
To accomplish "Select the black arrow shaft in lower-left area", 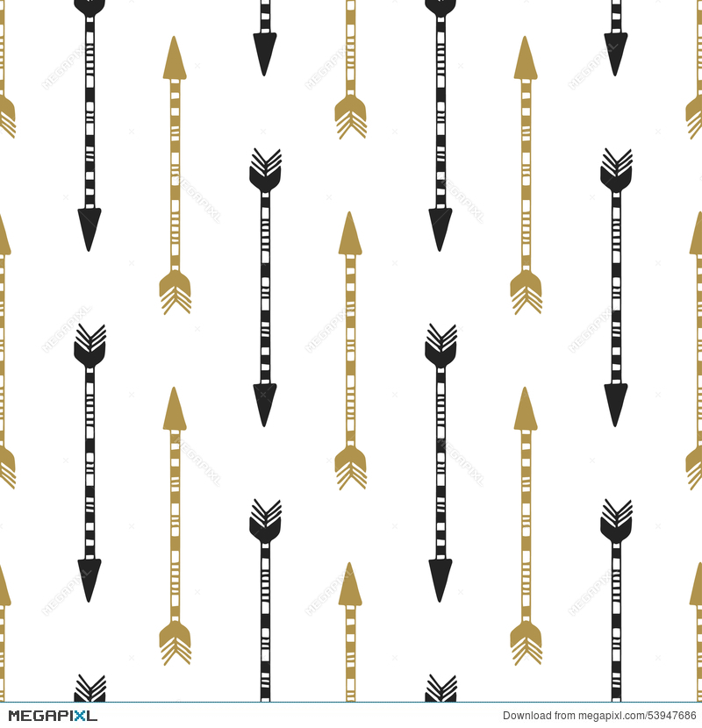I will (x=88, y=482).
